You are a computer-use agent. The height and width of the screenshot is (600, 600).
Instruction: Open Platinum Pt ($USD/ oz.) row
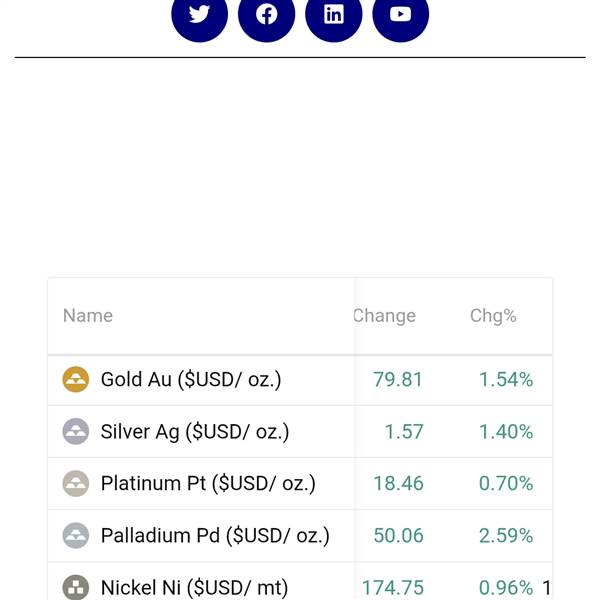coord(208,484)
